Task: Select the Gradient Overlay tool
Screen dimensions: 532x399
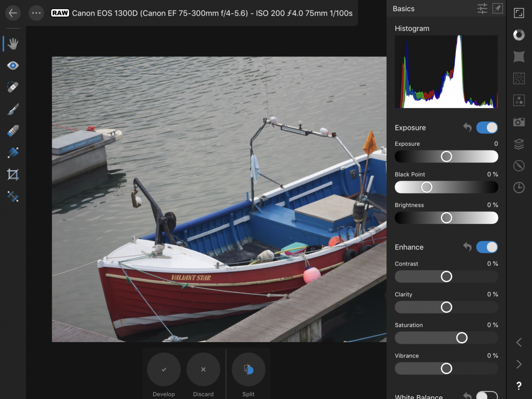Action: [12, 153]
